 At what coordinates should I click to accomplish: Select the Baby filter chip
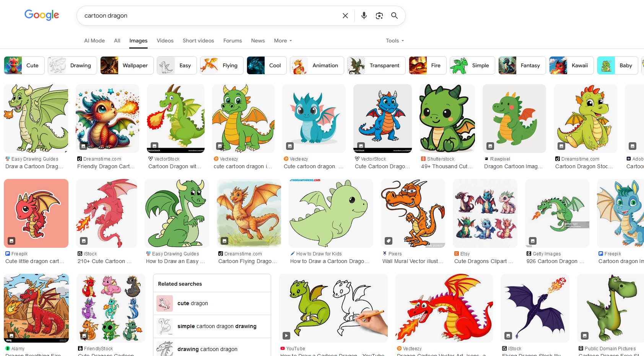618,65
